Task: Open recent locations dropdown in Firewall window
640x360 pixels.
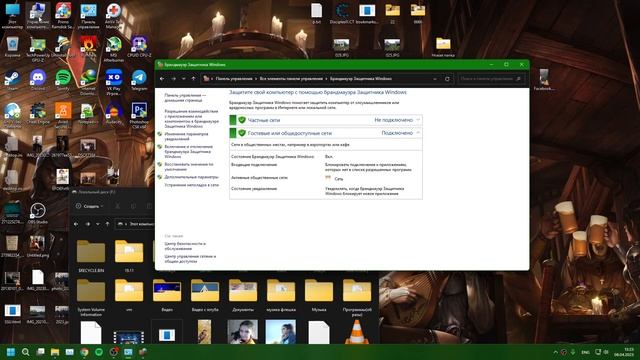Action: click(x=183, y=79)
